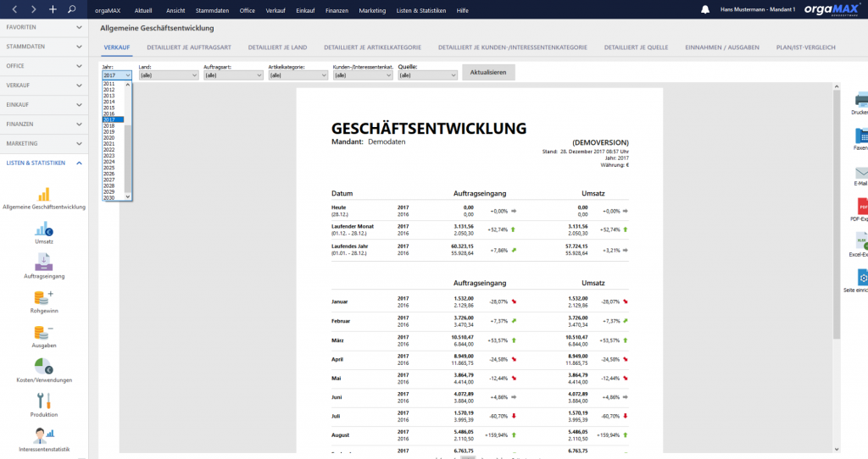This screenshot has height=459, width=868.
Task: Open the Interessentenstatistik icon
Action: (44, 436)
